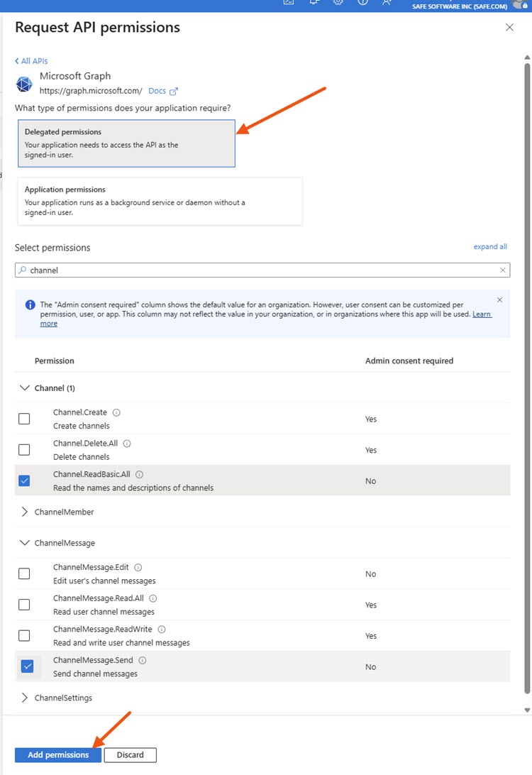
Task: Click info icon beside Channel.ReadBasic.All
Action: click(139, 475)
